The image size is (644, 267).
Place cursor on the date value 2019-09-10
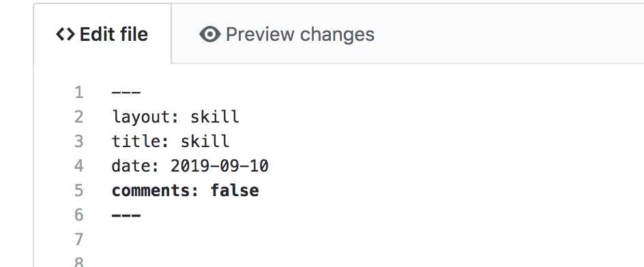pyautogui.click(x=219, y=166)
